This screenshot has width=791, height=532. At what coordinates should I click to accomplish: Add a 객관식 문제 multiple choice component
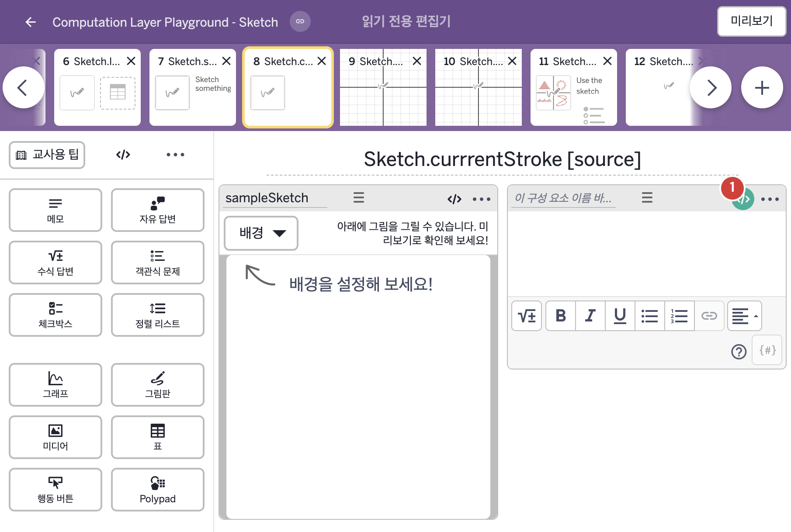click(158, 263)
